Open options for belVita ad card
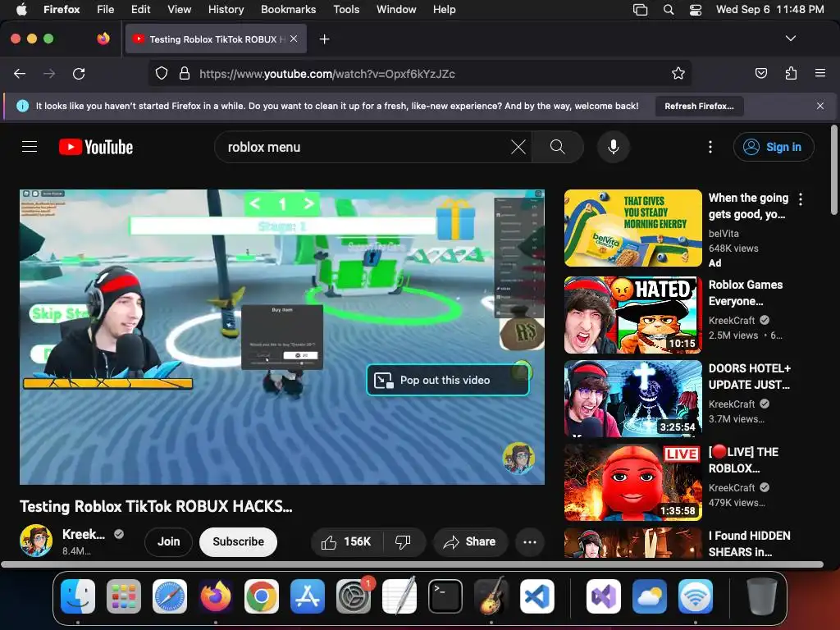840x630 pixels. pyautogui.click(x=801, y=199)
